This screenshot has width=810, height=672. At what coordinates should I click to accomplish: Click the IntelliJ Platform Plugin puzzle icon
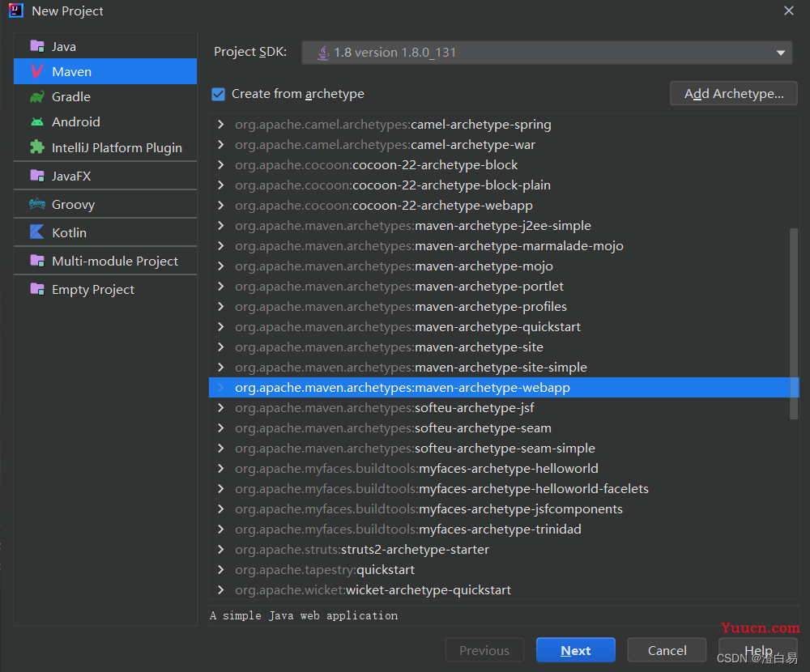(36, 147)
